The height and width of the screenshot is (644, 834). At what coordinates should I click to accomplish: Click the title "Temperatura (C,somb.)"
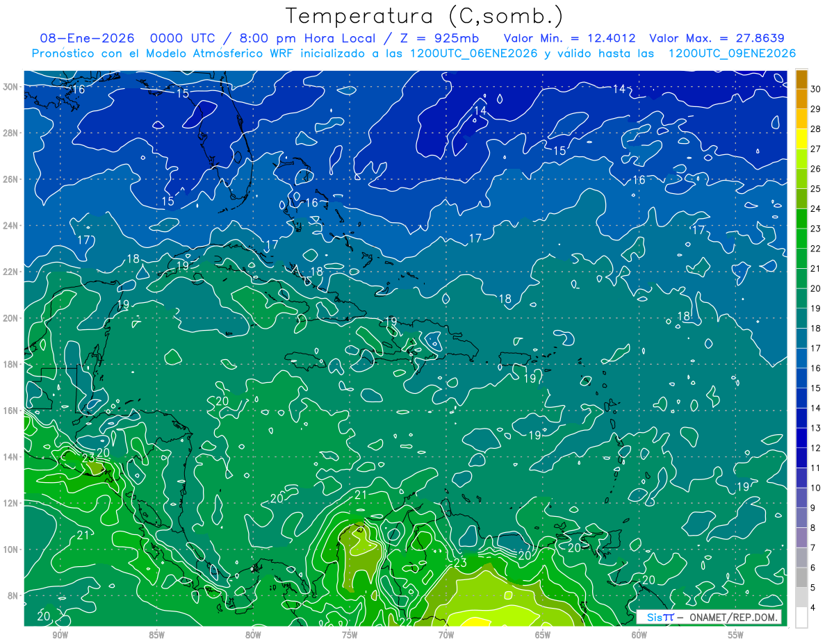[x=425, y=16]
